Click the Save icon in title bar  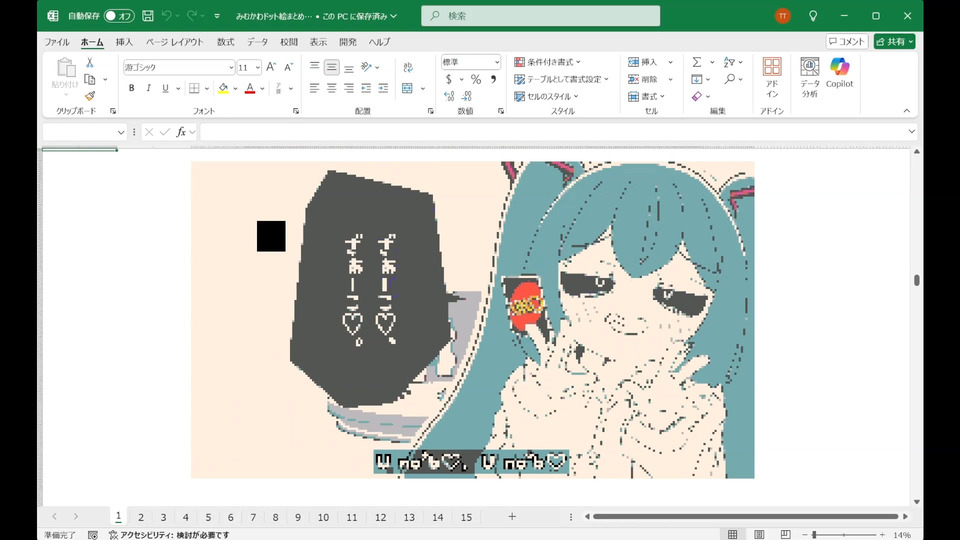tap(148, 16)
